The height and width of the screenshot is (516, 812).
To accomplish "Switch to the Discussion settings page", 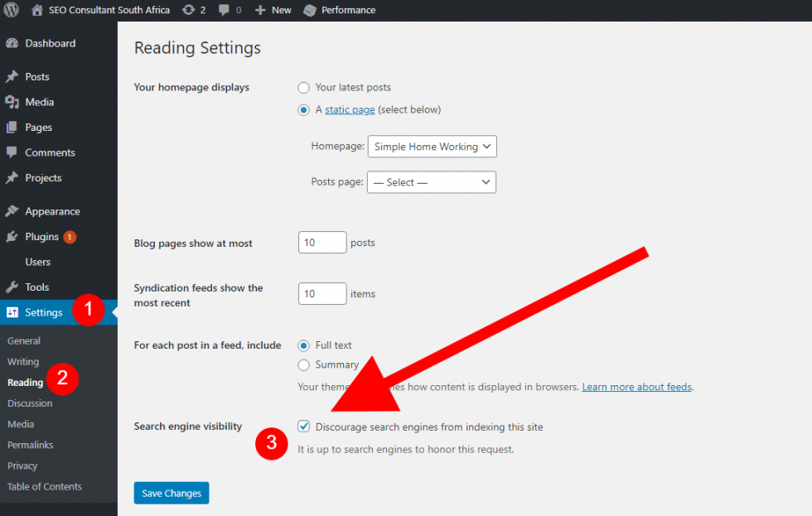I will coord(30,403).
